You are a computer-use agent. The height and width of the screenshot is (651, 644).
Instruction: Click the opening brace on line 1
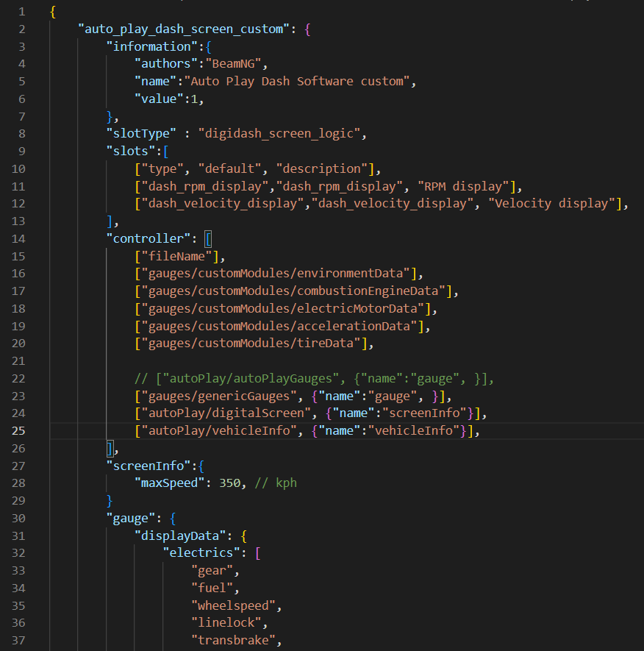pyautogui.click(x=53, y=12)
